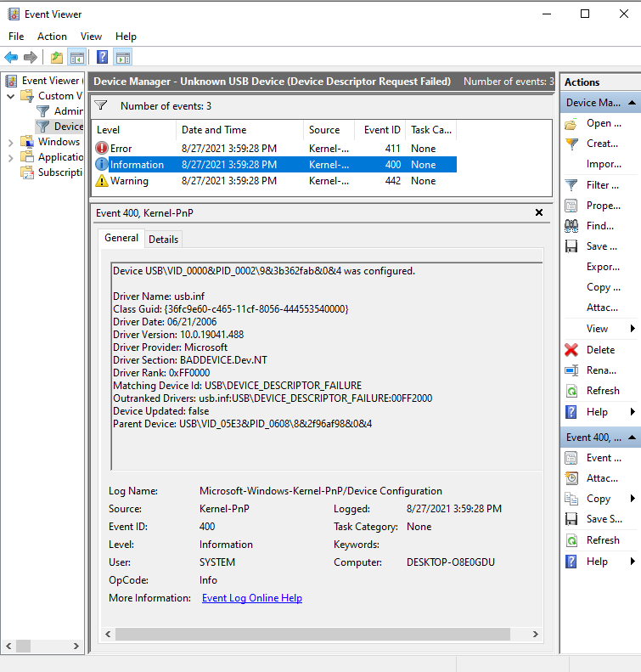Click the Event Properties icon
641x672 pixels.
(571, 458)
